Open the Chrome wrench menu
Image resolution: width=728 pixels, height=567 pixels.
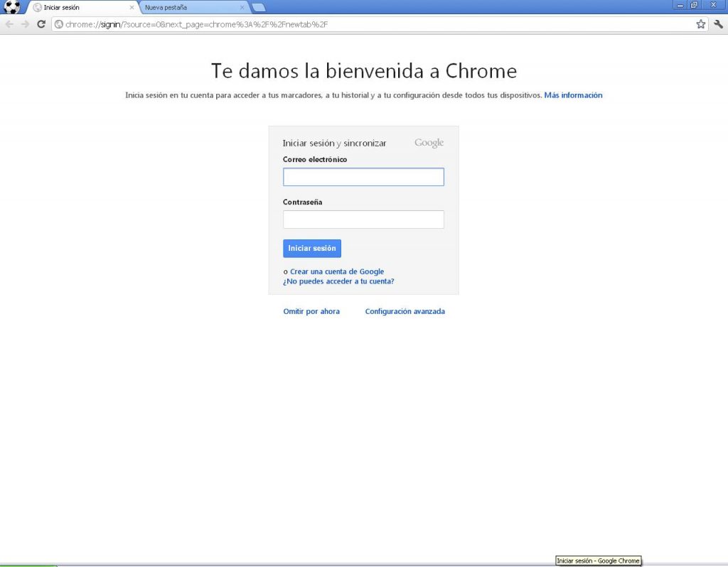pyautogui.click(x=718, y=24)
